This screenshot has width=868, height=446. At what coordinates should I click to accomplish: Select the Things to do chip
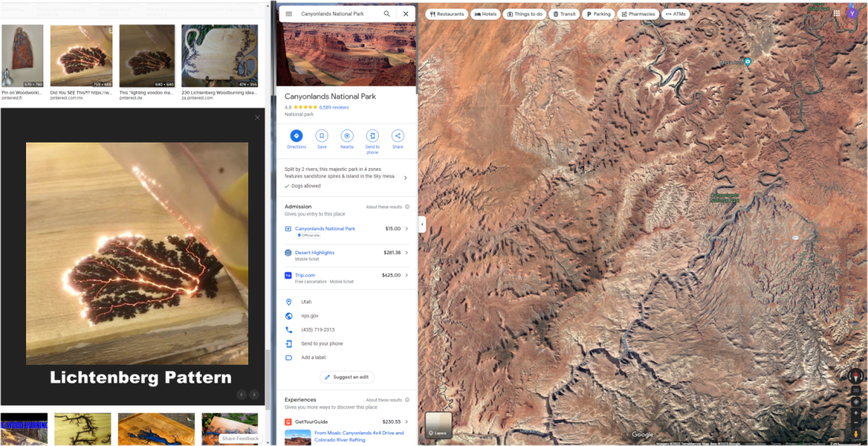(524, 14)
